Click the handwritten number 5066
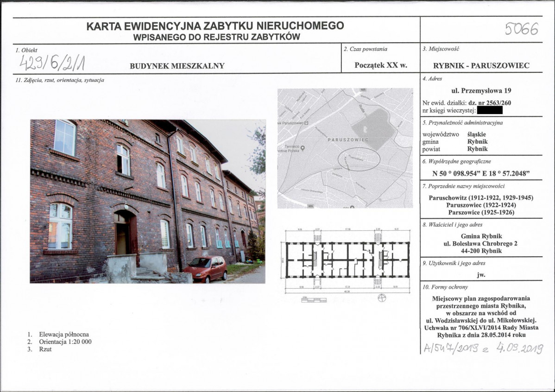The width and height of the screenshot is (555, 392). pyautogui.click(x=522, y=29)
